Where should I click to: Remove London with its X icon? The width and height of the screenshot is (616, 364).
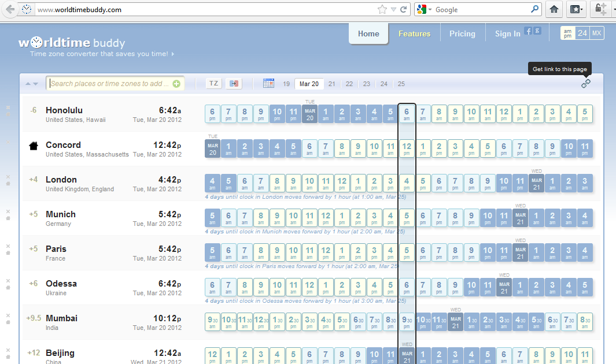(8, 176)
